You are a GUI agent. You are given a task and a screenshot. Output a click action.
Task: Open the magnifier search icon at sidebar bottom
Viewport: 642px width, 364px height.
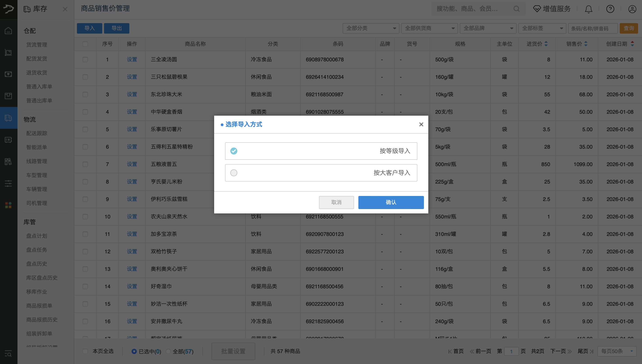[x=8, y=354]
